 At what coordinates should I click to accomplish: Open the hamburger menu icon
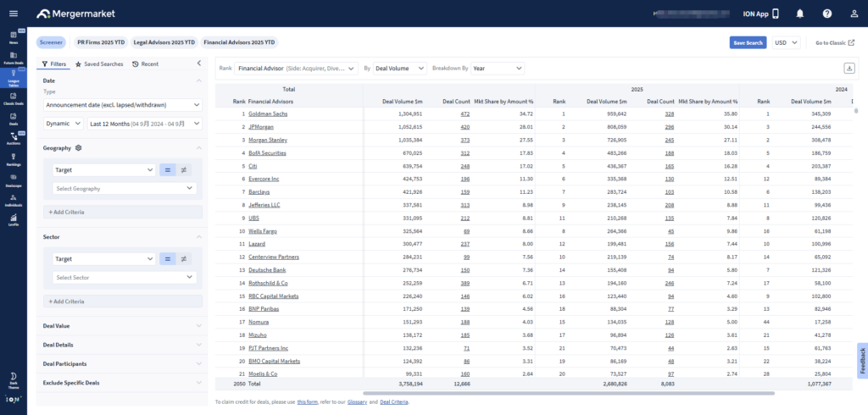coord(13,14)
